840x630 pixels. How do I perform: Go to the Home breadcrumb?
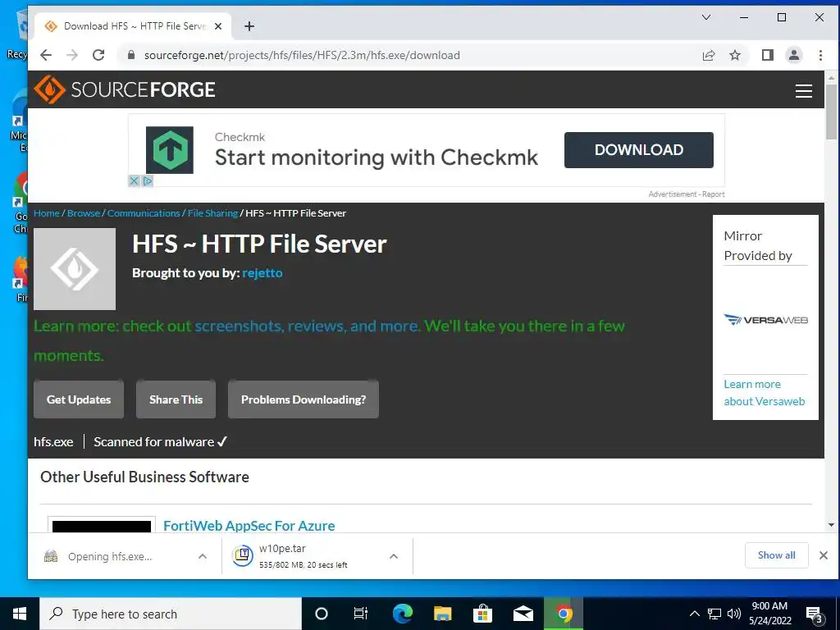point(47,213)
